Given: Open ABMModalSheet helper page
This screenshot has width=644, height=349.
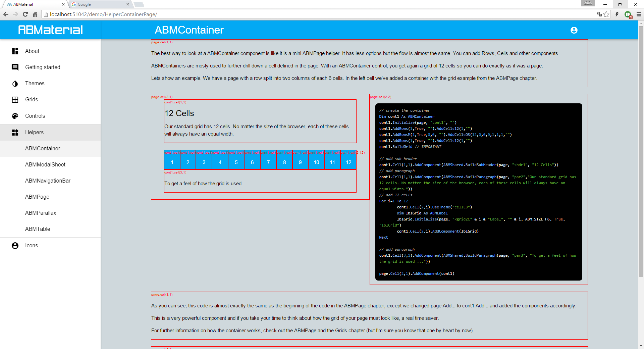Looking at the screenshot, I should (50, 165).
